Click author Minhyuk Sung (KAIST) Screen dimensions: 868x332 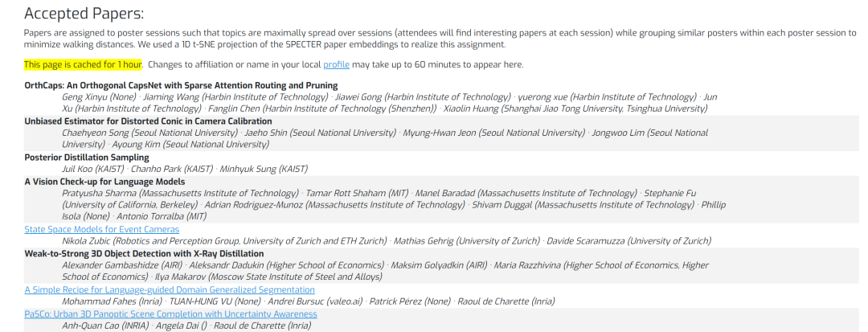tap(264, 169)
